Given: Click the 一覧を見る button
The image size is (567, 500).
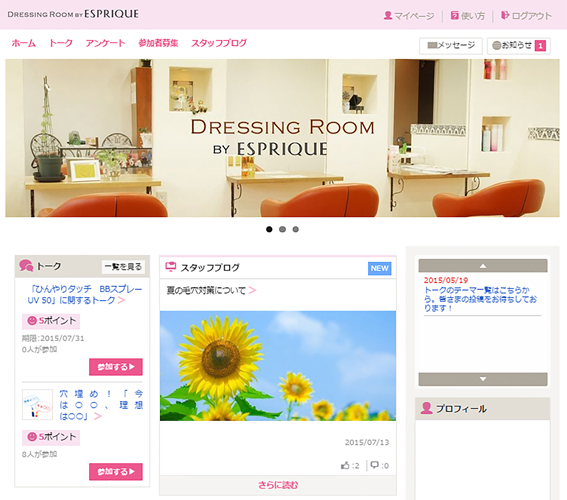Looking at the screenshot, I should [x=123, y=267].
